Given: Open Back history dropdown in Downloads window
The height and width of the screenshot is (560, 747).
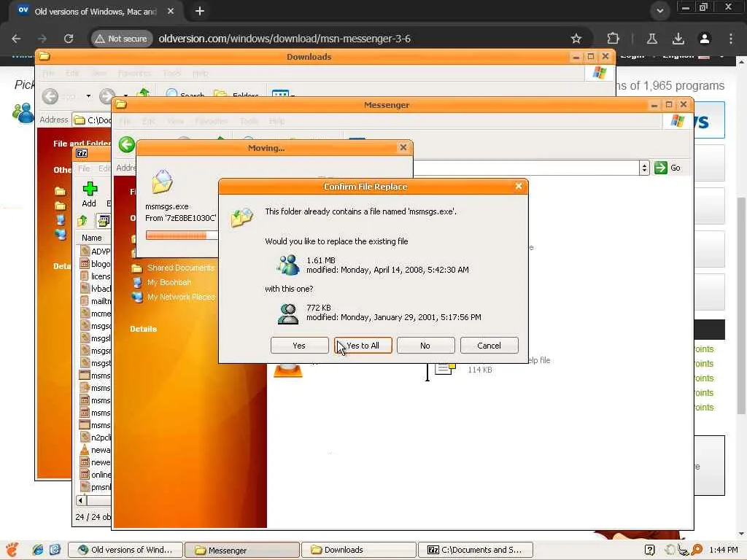Looking at the screenshot, I should pos(88,96).
